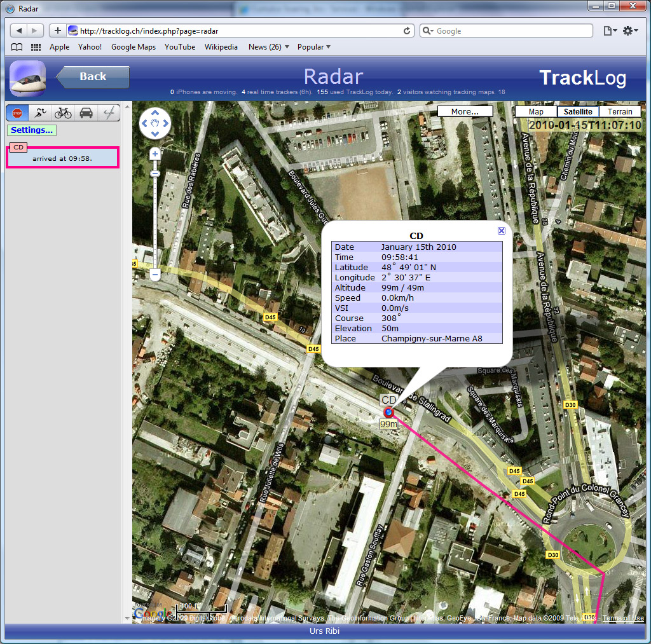Screen dimensions: 651x644
Task: Open the page menu icon
Action: click(610, 31)
